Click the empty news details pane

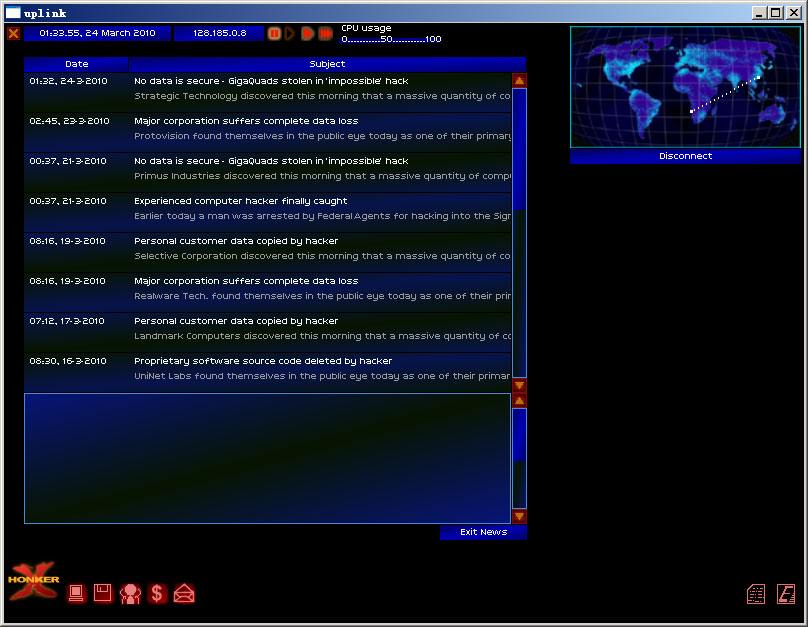(x=267, y=459)
